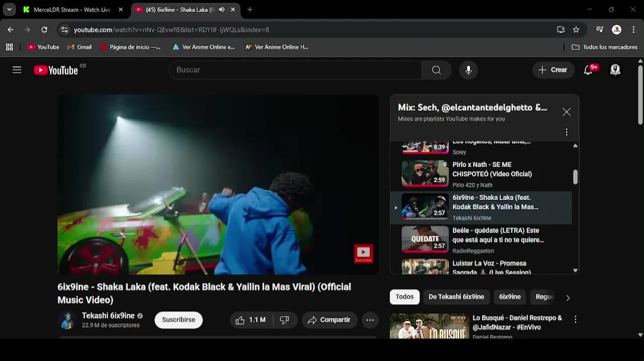
Task: Open Tekashi 6ix9ine channel name link
Action: [x=108, y=316]
